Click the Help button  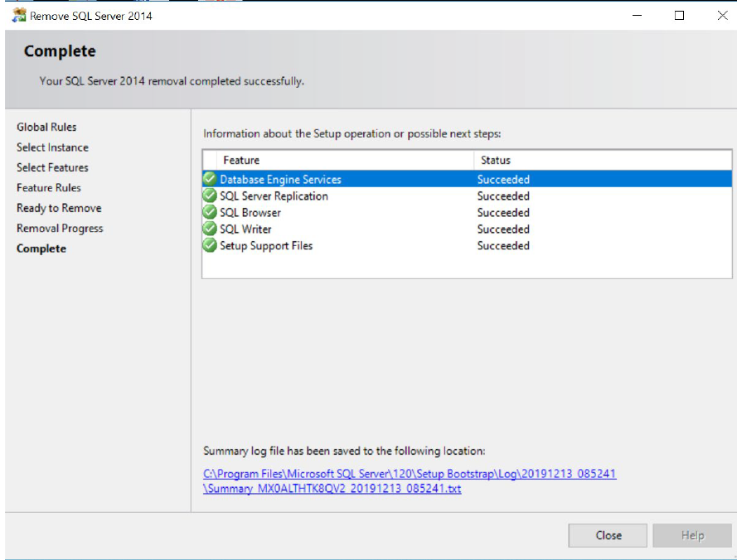[692, 536]
